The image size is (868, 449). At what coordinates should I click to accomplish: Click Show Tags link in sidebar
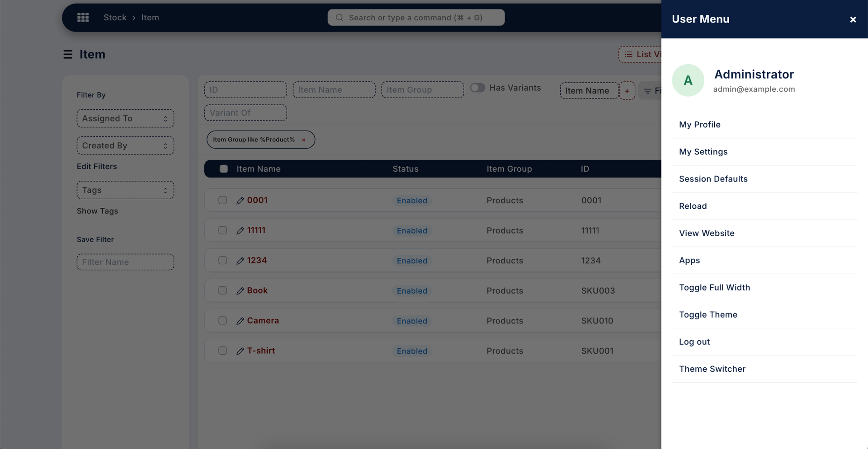point(97,211)
